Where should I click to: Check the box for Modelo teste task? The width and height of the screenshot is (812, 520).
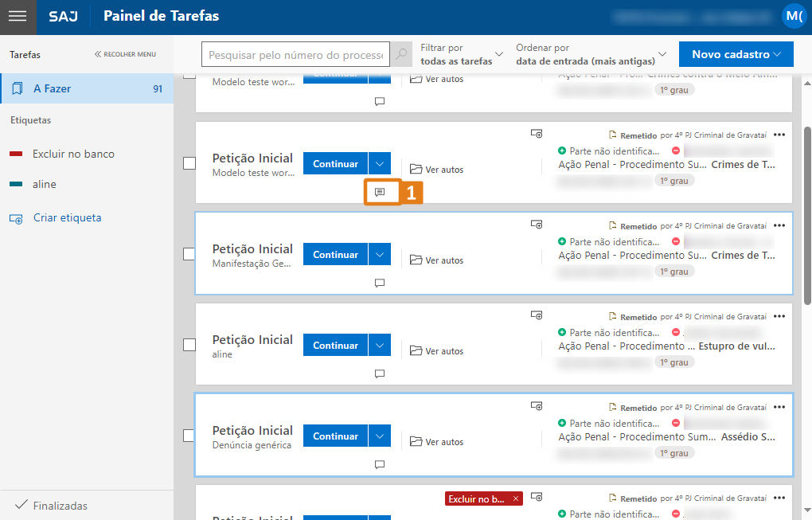[189, 163]
